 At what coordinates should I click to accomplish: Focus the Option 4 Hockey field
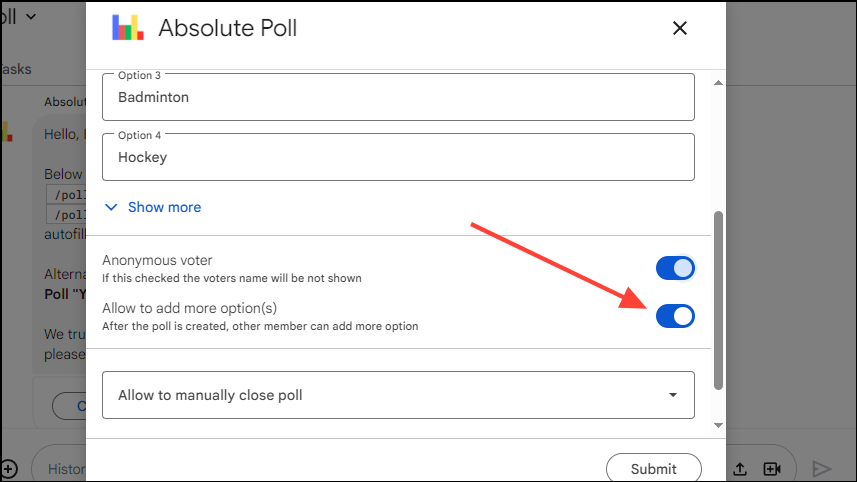pyautogui.click(x=398, y=157)
